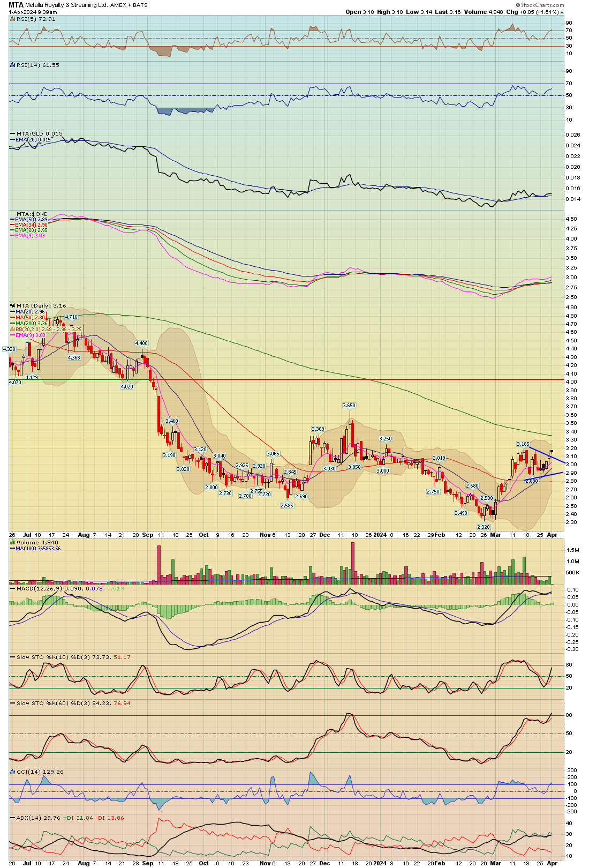The width and height of the screenshot is (589, 868).
Task: Click the MACD(12,26,9) indicator label
Action: 40,588
